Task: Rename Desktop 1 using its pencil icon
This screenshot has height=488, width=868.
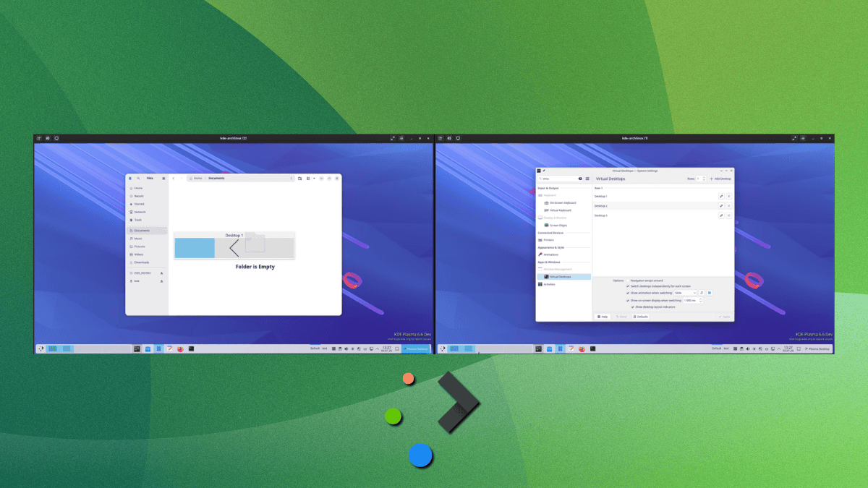Action: coord(721,196)
